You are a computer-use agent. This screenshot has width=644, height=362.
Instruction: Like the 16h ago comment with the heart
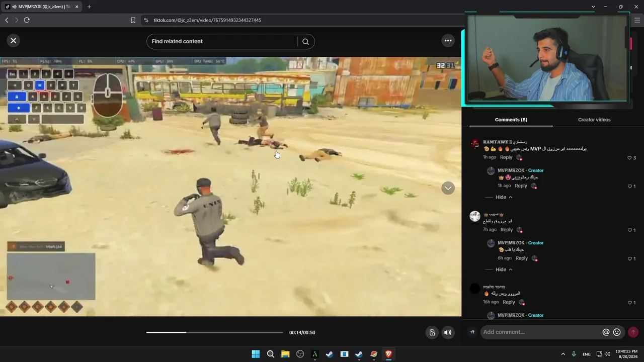click(629, 303)
